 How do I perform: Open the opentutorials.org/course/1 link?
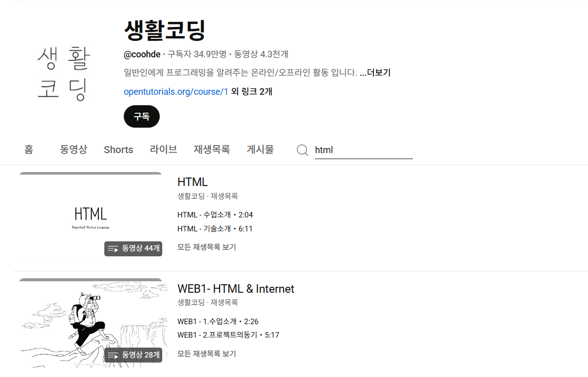(176, 91)
